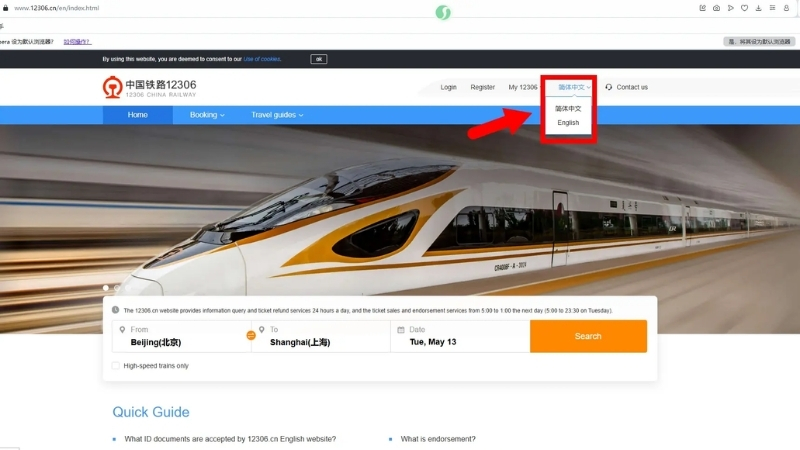The image size is (800, 450).
Task: Select first carousel dot on banner
Action: (x=106, y=288)
